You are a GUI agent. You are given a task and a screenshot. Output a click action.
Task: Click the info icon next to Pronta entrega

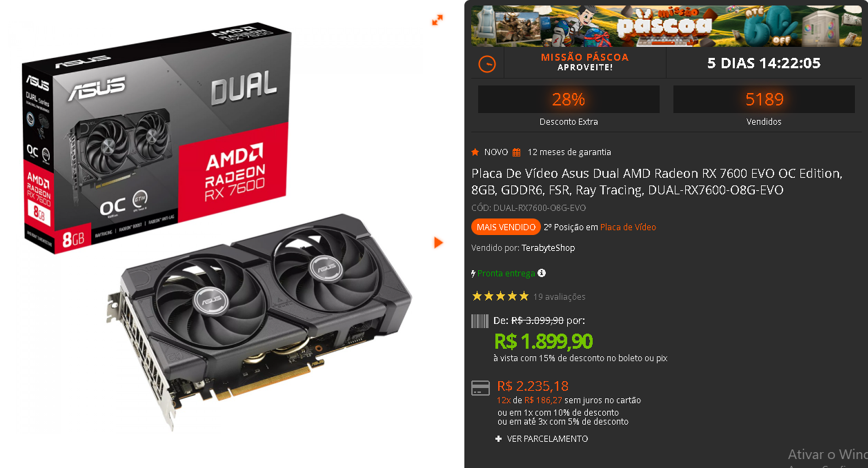(x=542, y=273)
